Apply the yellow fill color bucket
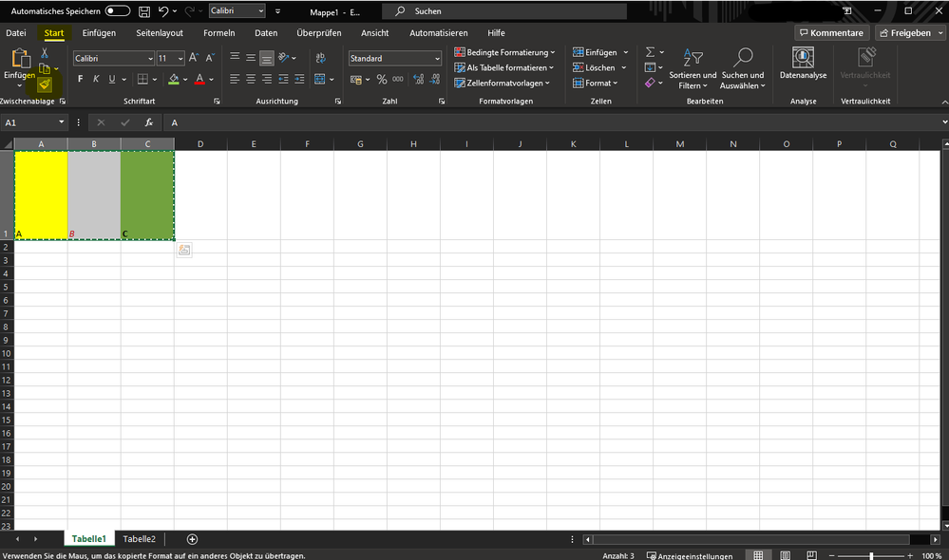 click(x=174, y=79)
